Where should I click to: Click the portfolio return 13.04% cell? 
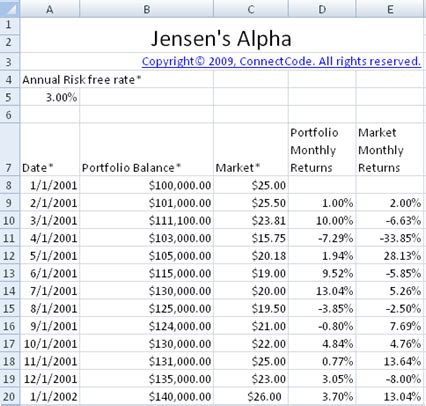(322, 291)
